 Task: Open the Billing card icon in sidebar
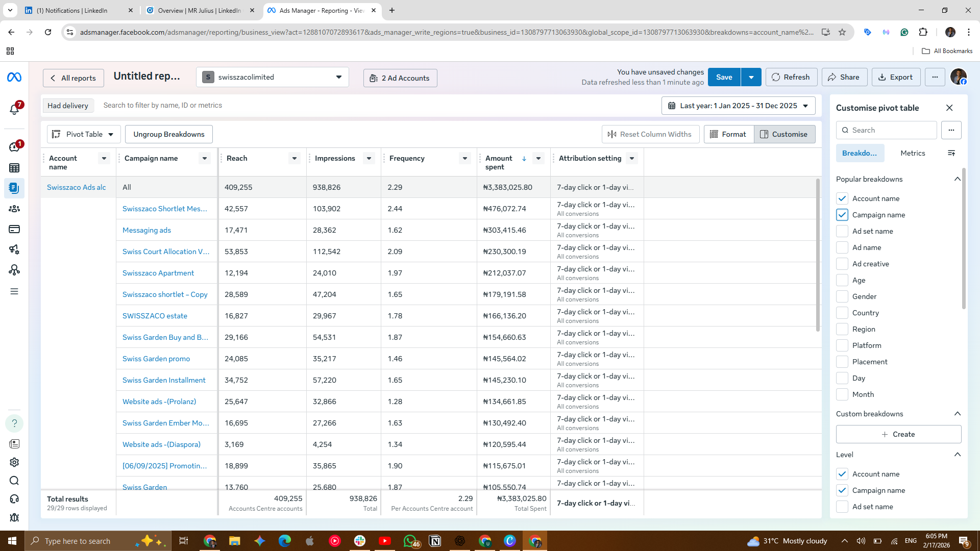click(14, 229)
